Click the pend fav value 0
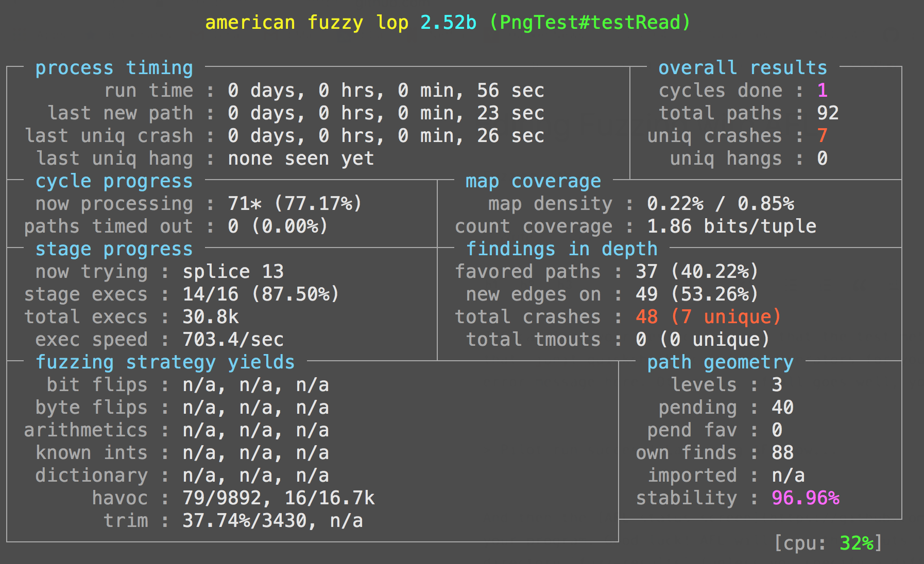The image size is (924, 564). click(777, 430)
